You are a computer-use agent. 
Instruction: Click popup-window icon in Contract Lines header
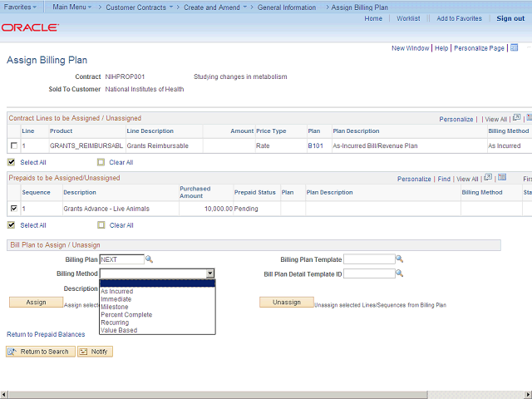[x=516, y=118]
